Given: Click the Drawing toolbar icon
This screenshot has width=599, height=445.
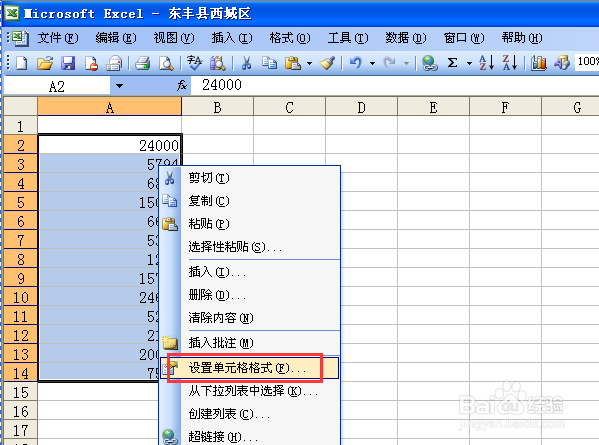Looking at the screenshot, I should (x=562, y=63).
